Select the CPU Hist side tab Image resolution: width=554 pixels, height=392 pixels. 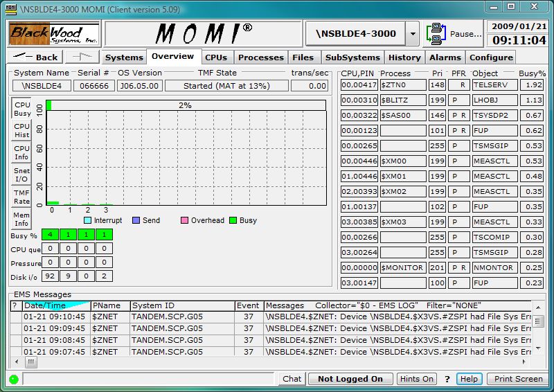pos(21,130)
